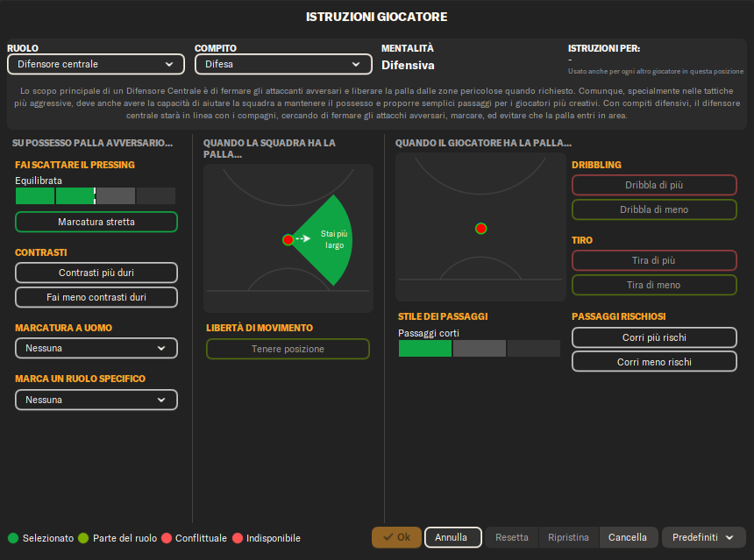Toggle Marcatura stretta instruction

[96, 222]
